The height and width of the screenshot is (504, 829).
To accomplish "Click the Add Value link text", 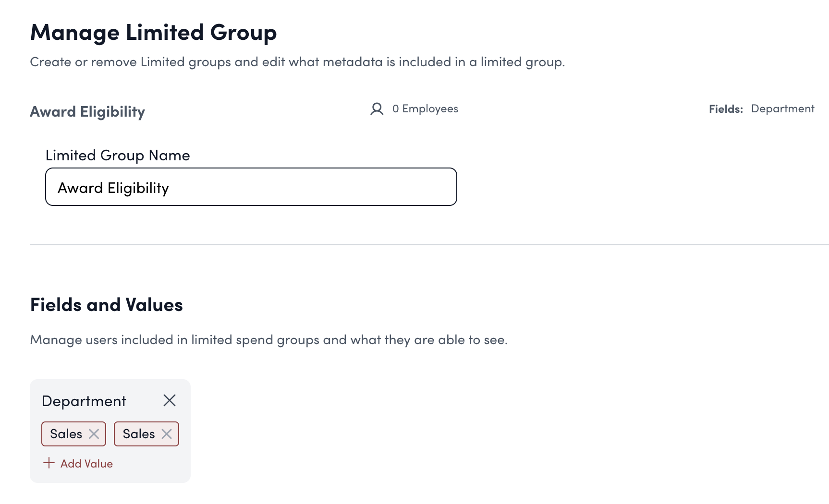I will [x=86, y=464].
